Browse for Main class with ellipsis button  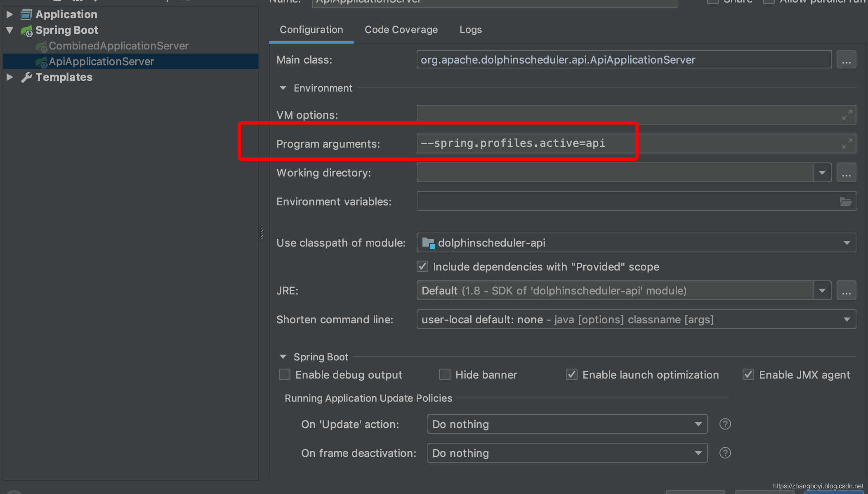[x=846, y=60]
